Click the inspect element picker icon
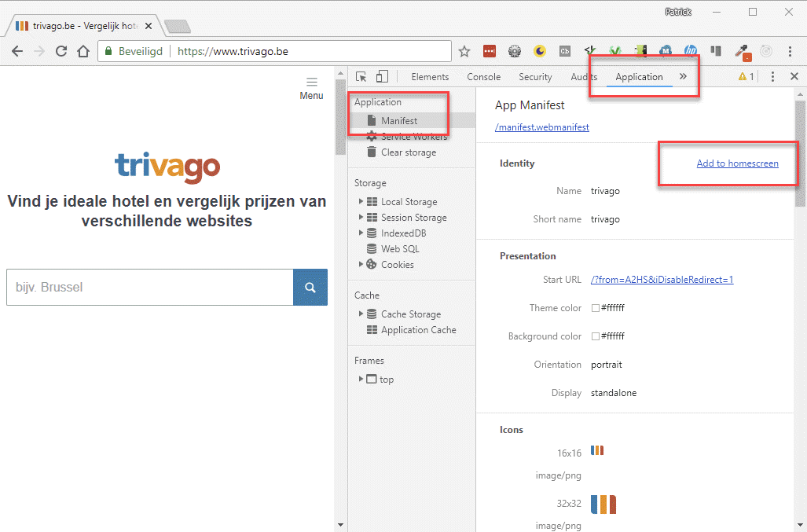This screenshot has height=532, width=807. pyautogui.click(x=361, y=77)
